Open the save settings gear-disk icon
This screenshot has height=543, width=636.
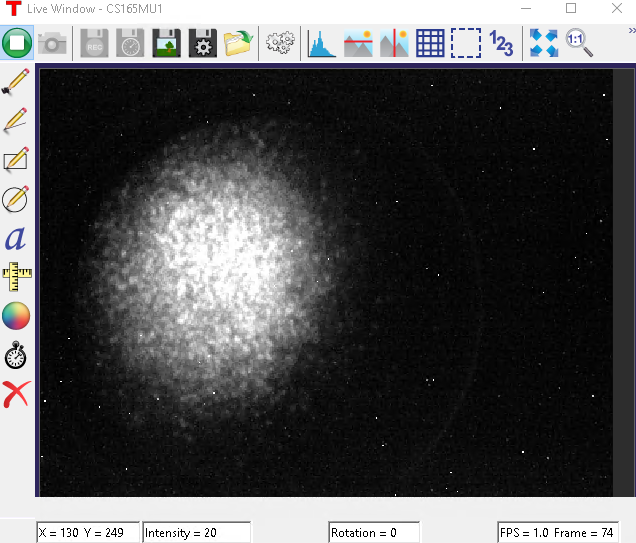pos(202,43)
